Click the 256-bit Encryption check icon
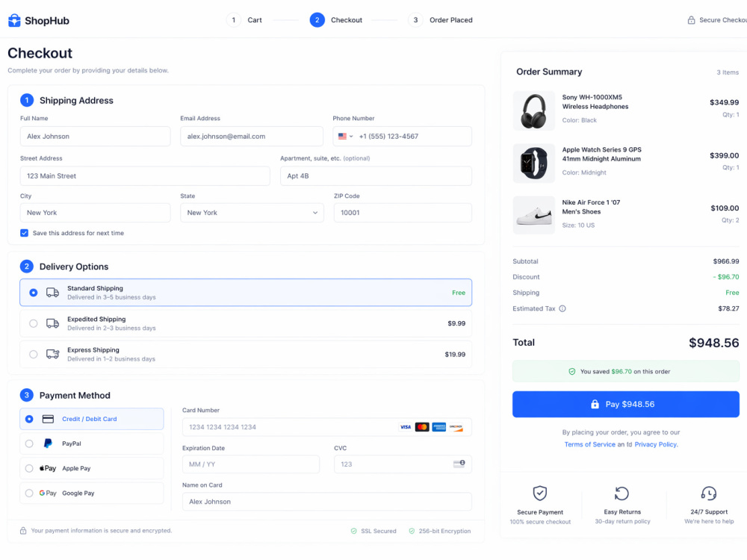 tap(412, 531)
